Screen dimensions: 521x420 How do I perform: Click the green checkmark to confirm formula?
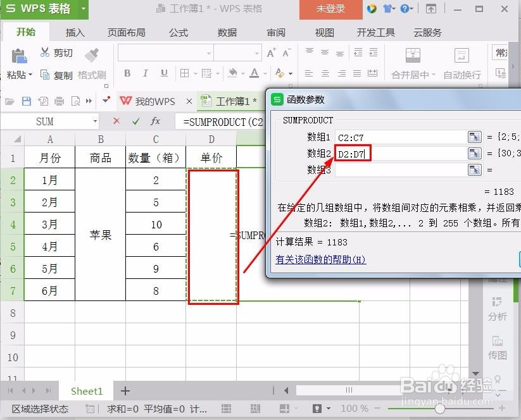click(136, 121)
